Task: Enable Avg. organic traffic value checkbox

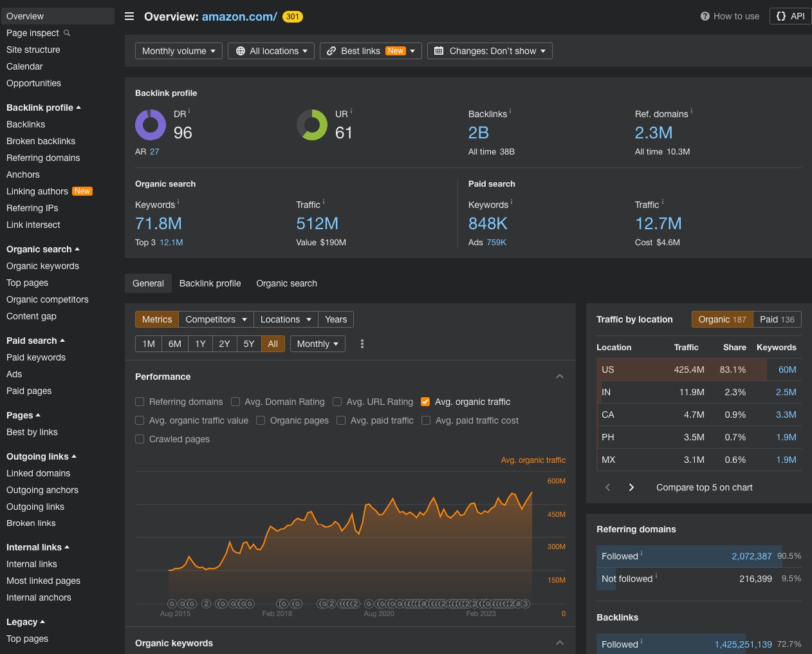Action: tap(140, 420)
